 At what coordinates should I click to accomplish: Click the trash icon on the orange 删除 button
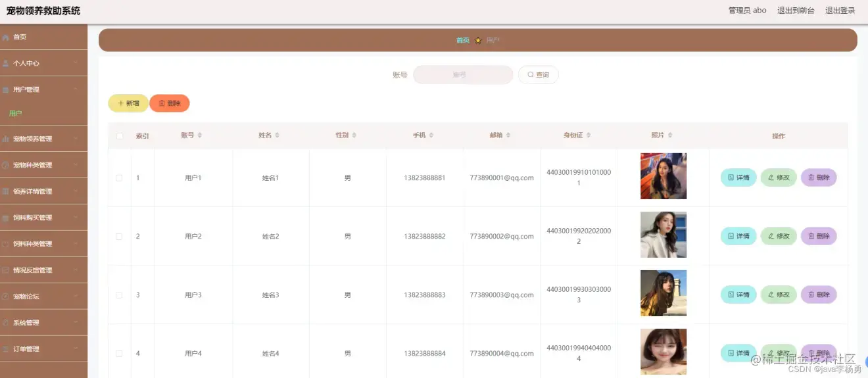pos(162,104)
